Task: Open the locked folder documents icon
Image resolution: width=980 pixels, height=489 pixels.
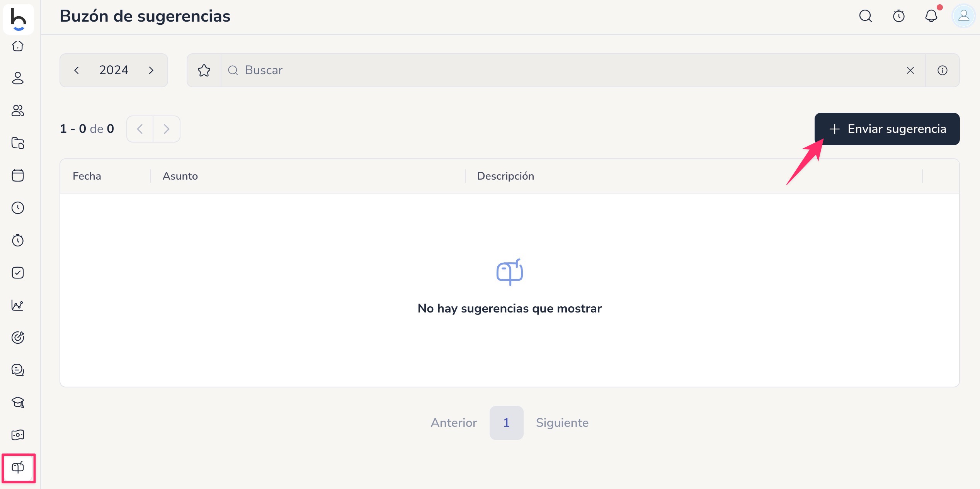Action: (x=18, y=143)
